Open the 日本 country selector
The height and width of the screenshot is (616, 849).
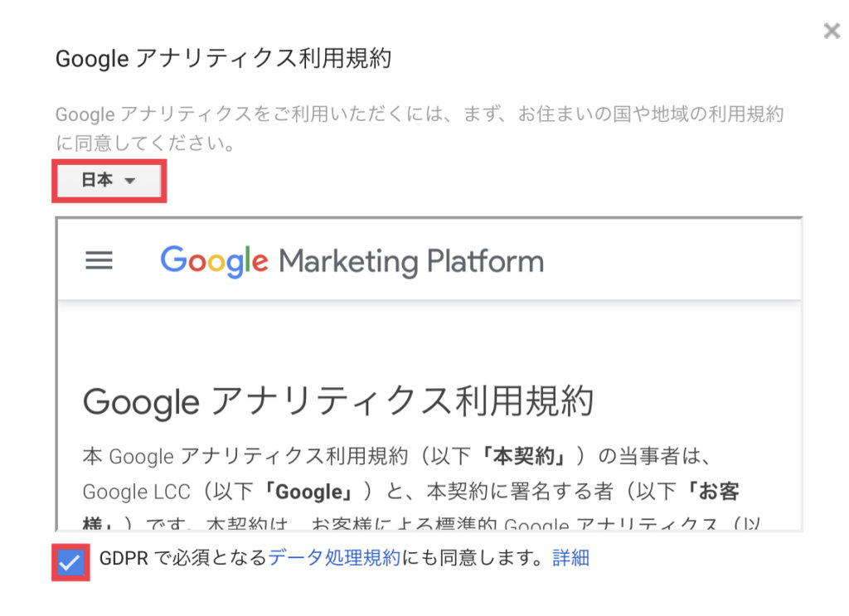point(109,181)
